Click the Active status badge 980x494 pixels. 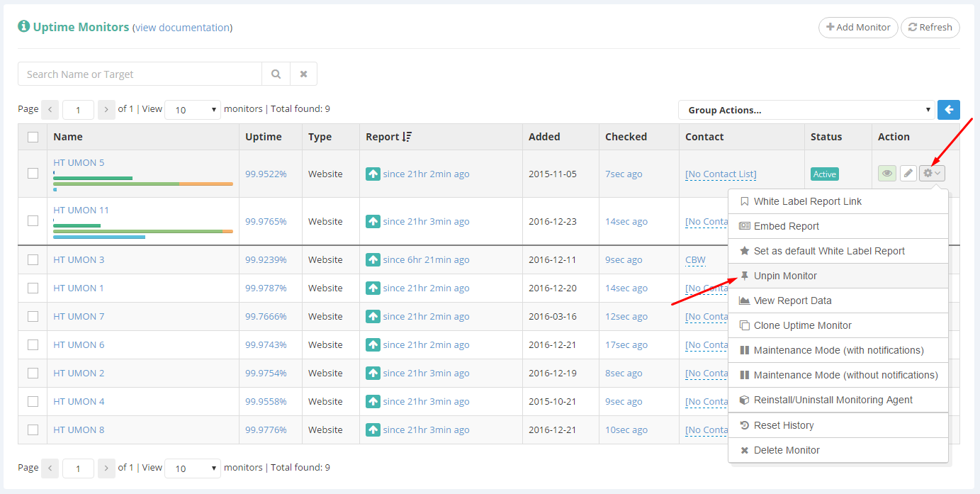pos(825,174)
